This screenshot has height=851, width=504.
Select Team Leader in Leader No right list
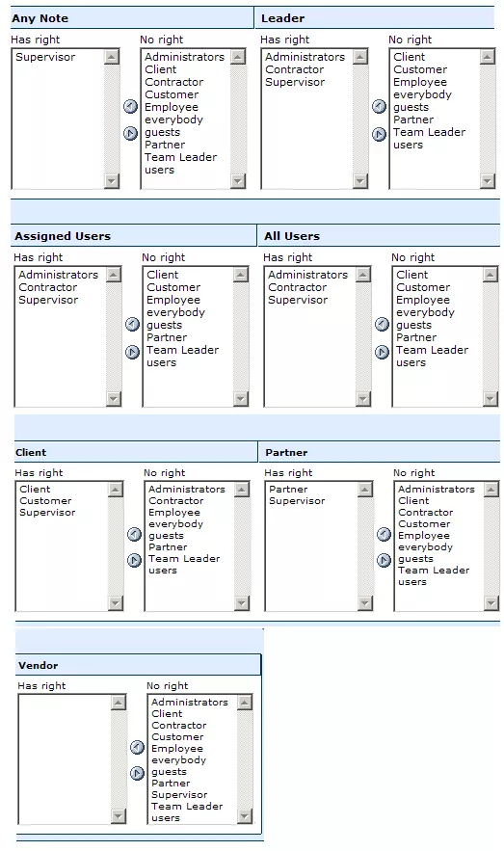click(x=429, y=132)
